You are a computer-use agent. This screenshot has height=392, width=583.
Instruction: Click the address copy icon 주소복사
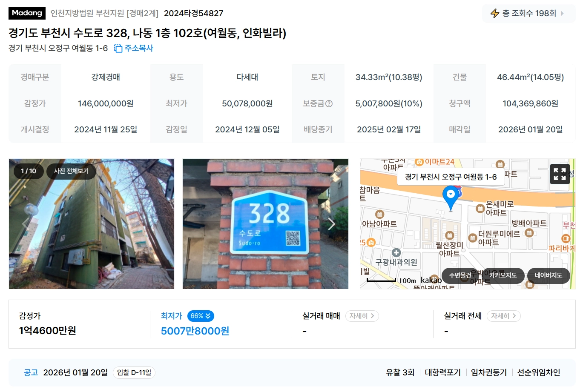point(118,49)
